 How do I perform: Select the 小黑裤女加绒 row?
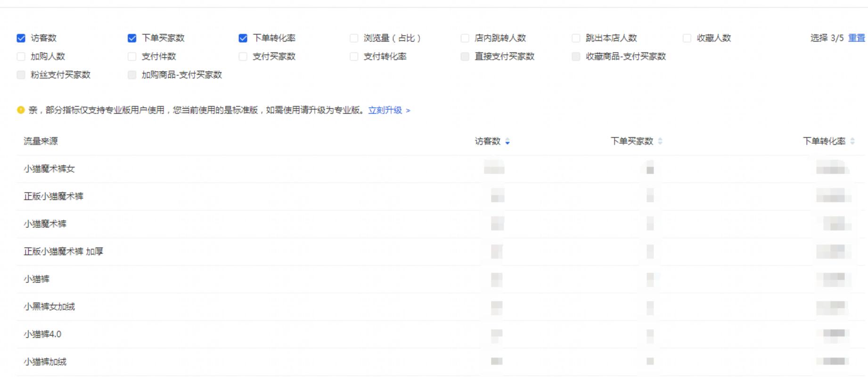tap(441, 307)
